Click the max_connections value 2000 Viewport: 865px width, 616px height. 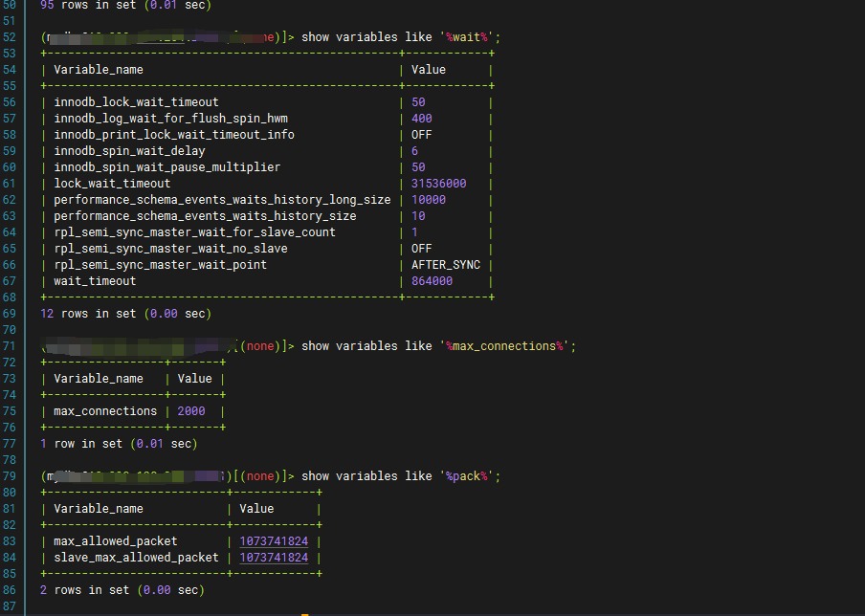[x=190, y=411]
